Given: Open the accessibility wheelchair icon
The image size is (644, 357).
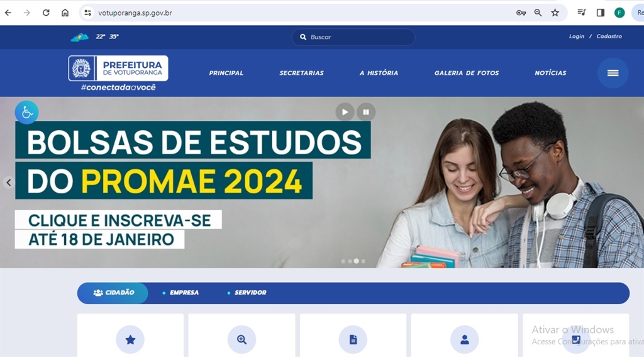Looking at the screenshot, I should [x=26, y=112].
